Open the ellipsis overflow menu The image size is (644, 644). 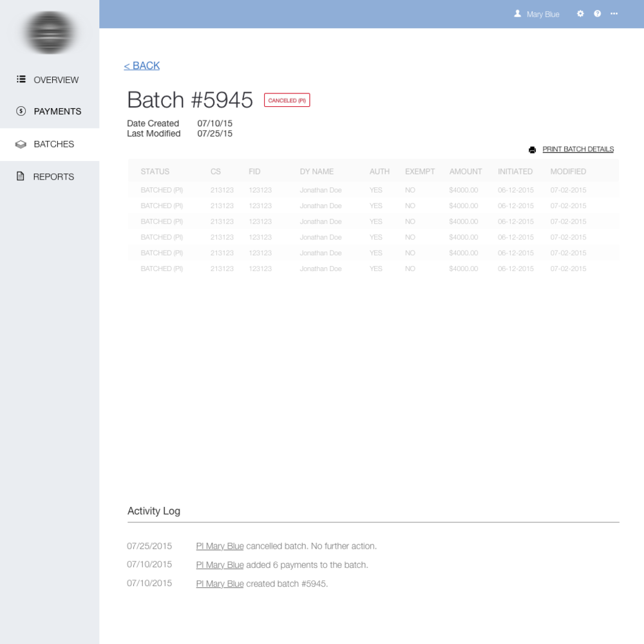pyautogui.click(x=614, y=14)
